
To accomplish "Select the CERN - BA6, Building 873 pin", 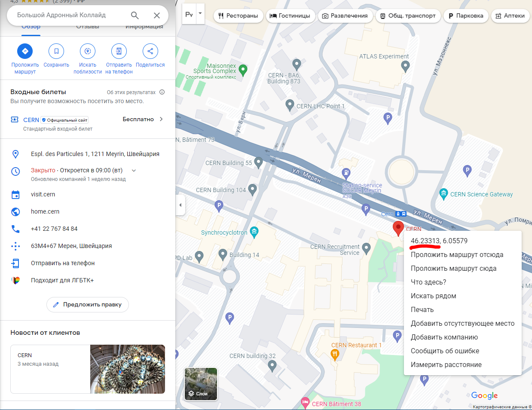I will click(x=297, y=65).
